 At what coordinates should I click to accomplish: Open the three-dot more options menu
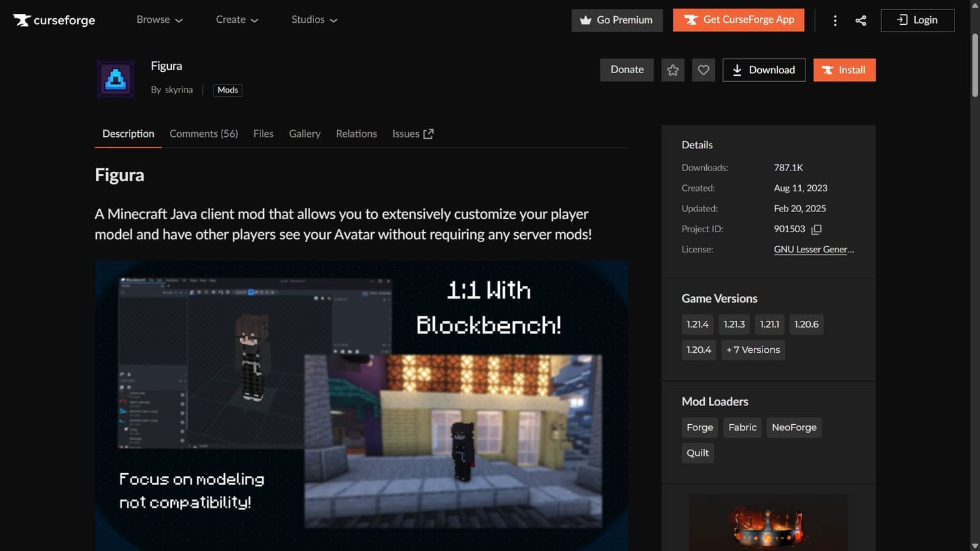click(x=835, y=20)
